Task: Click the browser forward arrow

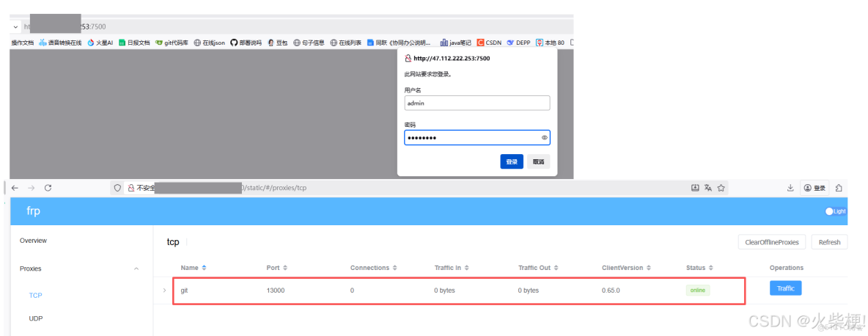Action: coord(31,189)
